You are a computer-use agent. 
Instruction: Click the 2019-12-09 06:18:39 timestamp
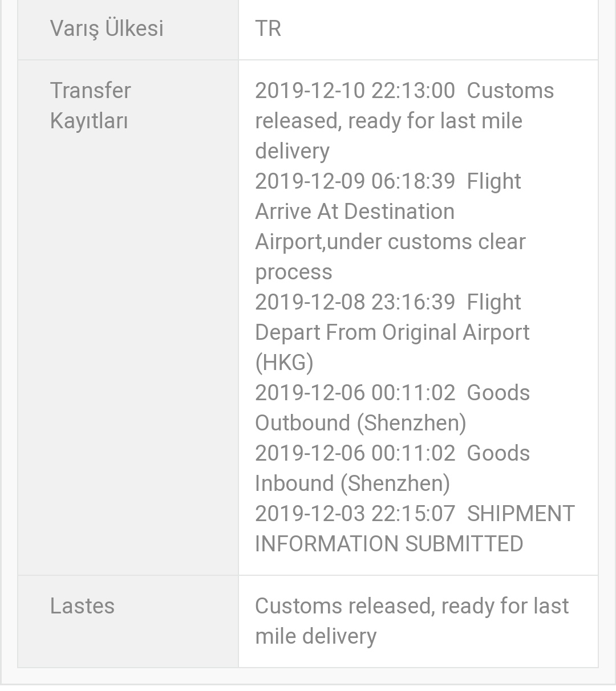(x=355, y=181)
